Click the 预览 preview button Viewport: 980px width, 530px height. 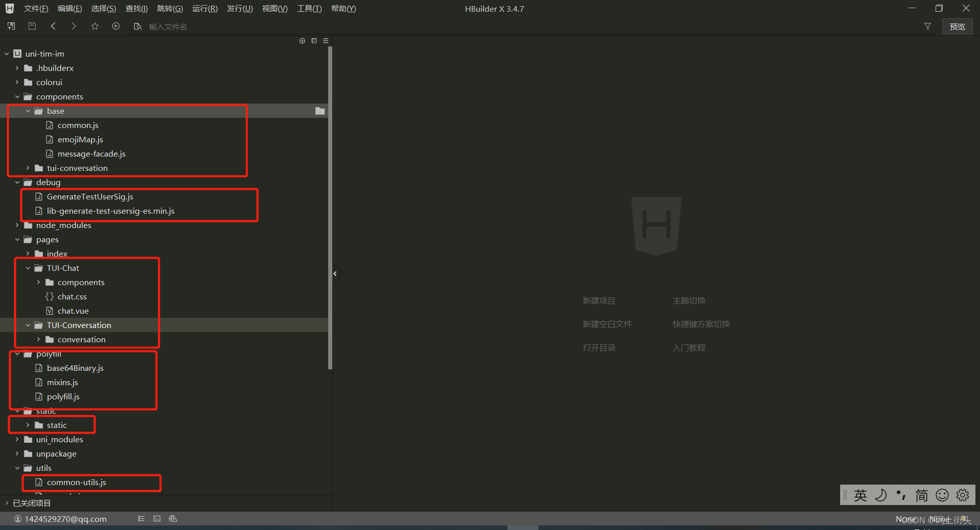coord(957,27)
